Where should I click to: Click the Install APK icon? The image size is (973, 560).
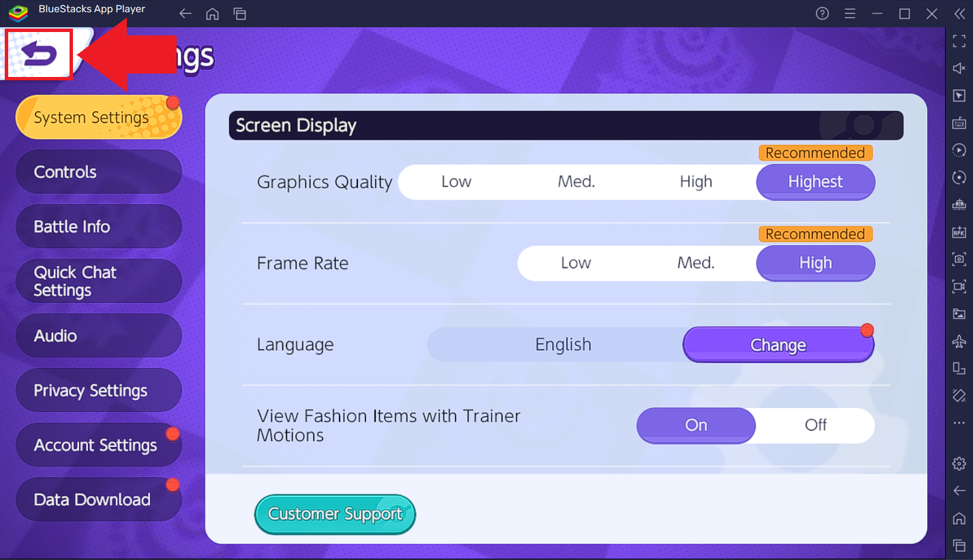(959, 232)
